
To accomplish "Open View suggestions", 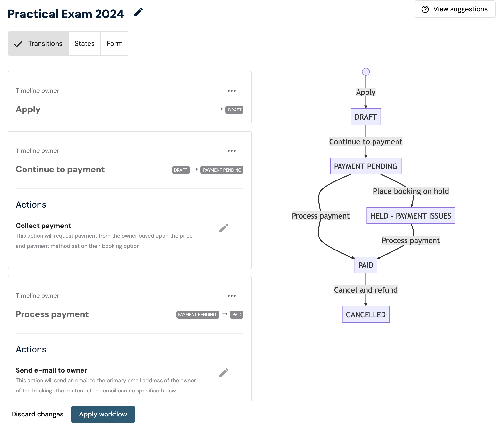I will [x=455, y=9].
